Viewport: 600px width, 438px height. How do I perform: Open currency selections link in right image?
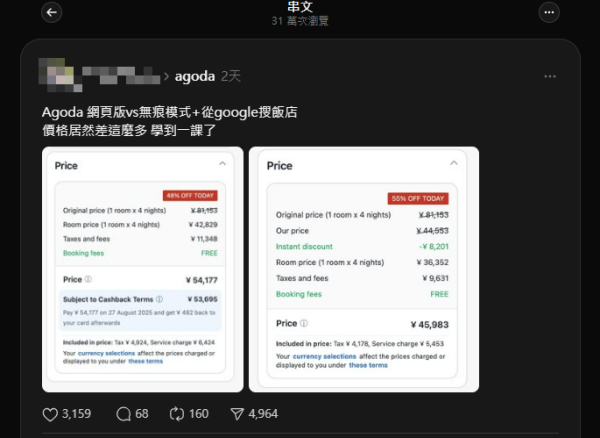[x=324, y=356]
